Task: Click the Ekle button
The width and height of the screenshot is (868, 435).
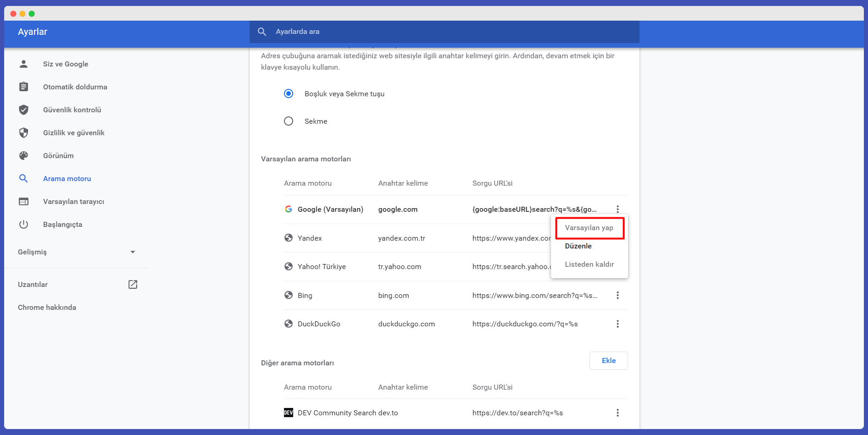Action: (608, 361)
